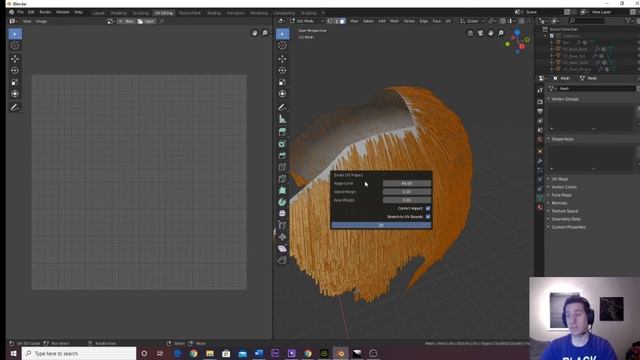This screenshot has width=640, height=360.
Task: Activate Select Box tool in 3D viewport
Action: (282, 33)
